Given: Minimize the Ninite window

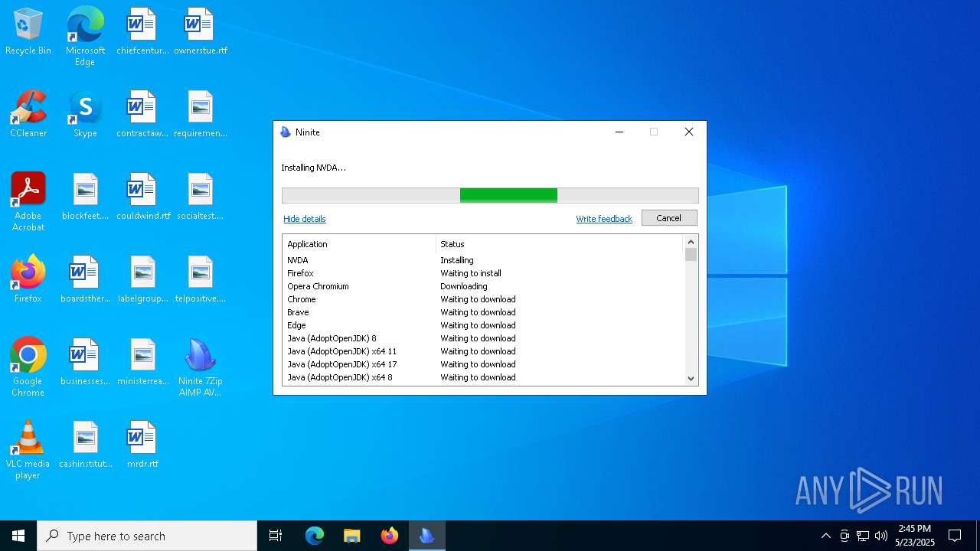Looking at the screenshot, I should tap(619, 132).
